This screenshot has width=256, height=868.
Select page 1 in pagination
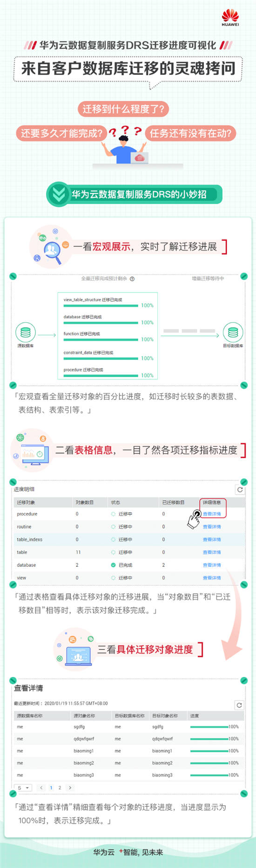[x=51, y=788]
